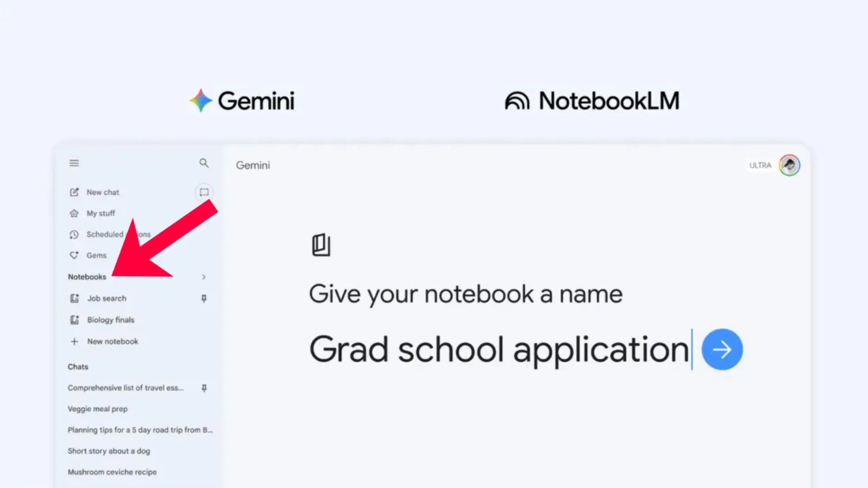This screenshot has width=868, height=488.
Task: Click the Scheduled actions clock icon
Action: click(x=74, y=234)
